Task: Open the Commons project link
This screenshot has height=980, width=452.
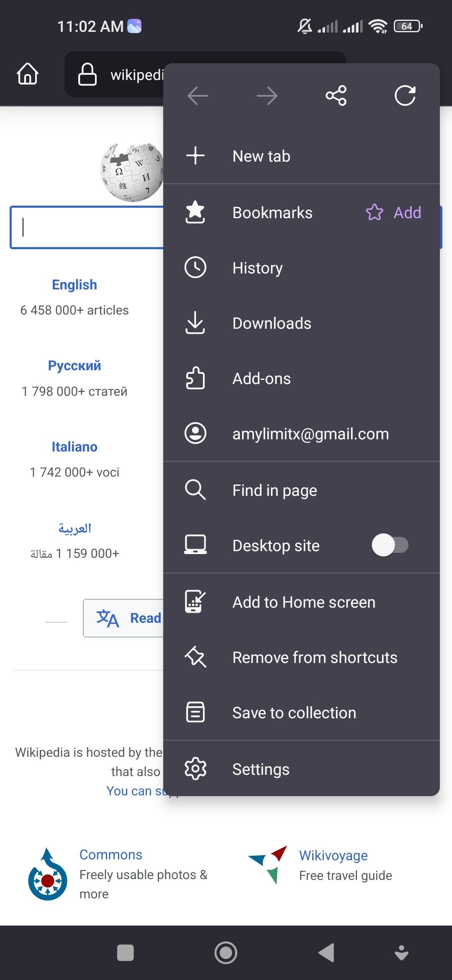Action: click(111, 854)
